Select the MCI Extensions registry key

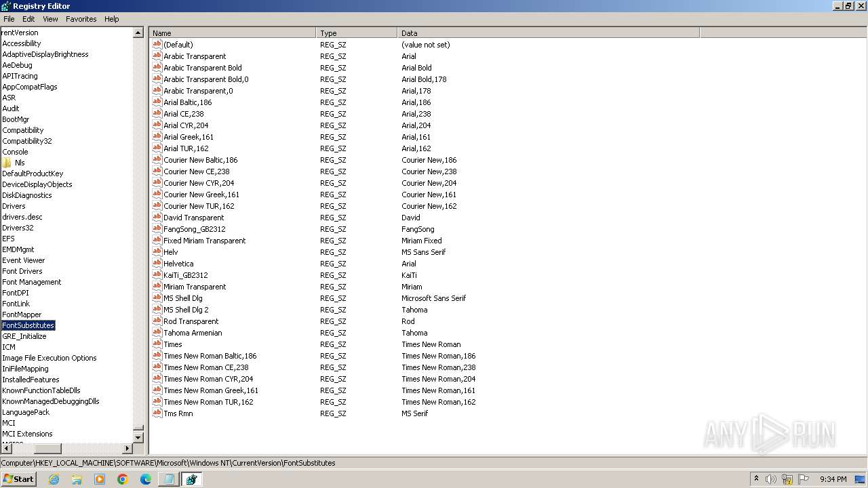27,434
